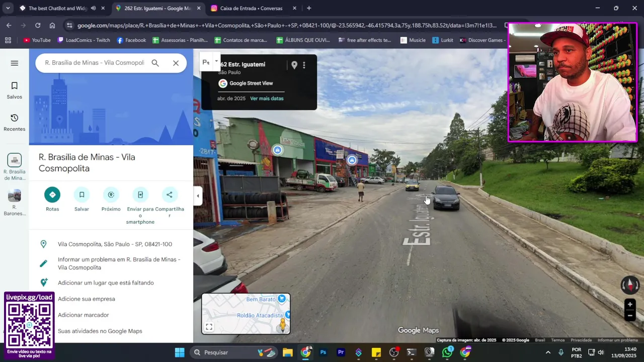Viewport: 644px width, 362px height.
Task: Click the Pegman on minimap
Action: 283,325
